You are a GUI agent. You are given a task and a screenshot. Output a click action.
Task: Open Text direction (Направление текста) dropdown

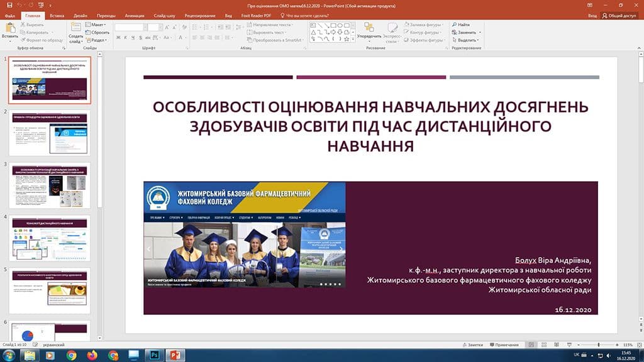tap(270, 25)
